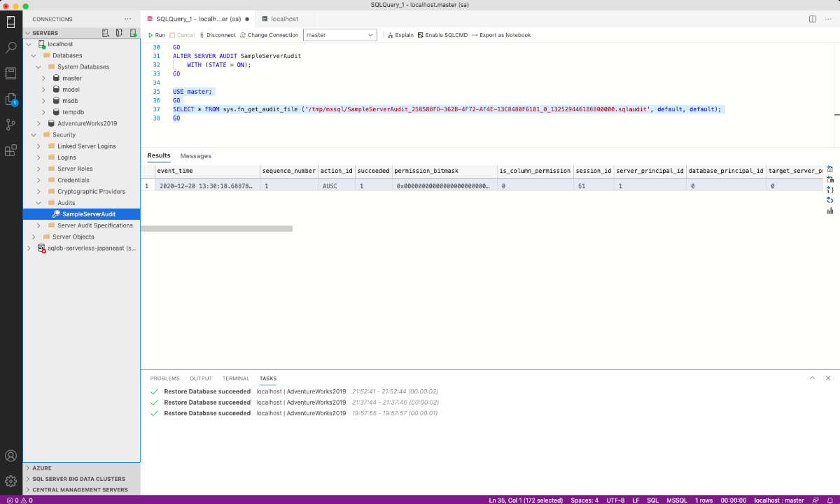Click Show Active Connections icon
The width and height of the screenshot is (840, 504).
pyautogui.click(x=132, y=33)
